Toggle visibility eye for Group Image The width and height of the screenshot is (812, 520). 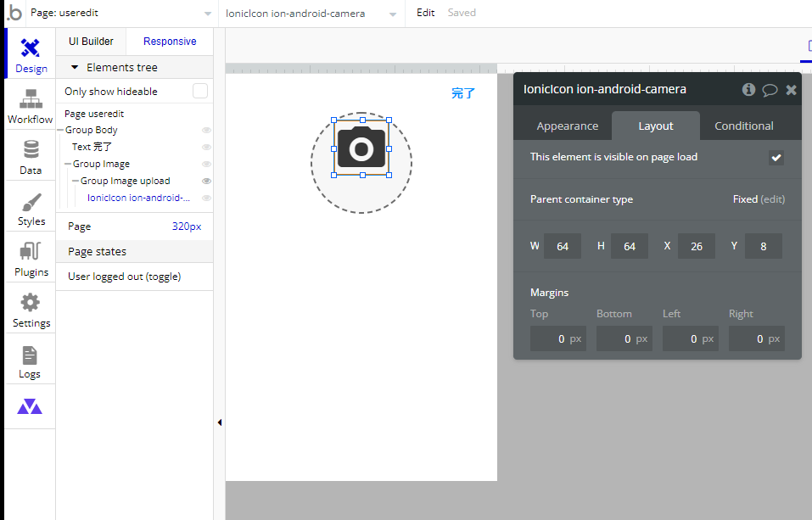(206, 165)
